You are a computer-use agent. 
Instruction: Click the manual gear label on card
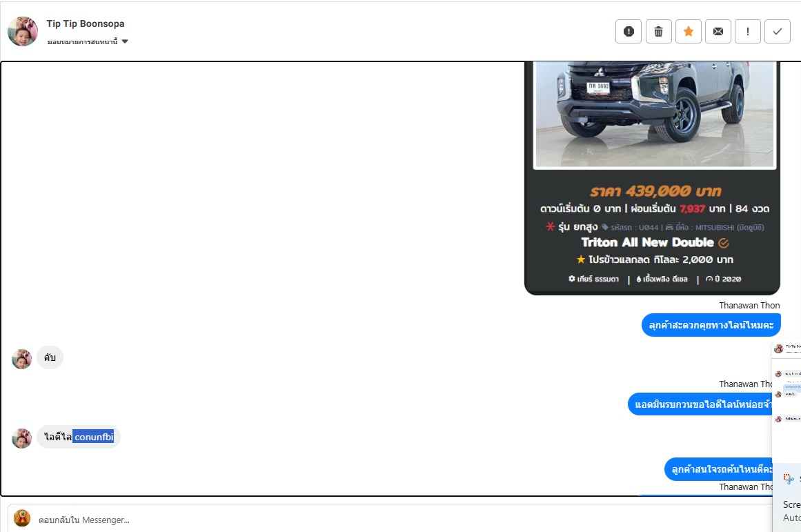click(593, 279)
